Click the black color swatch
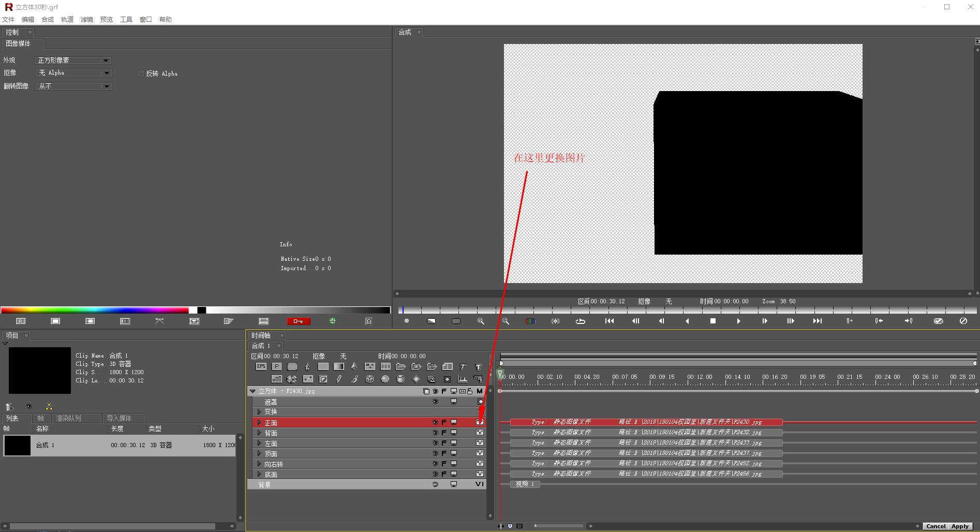Screen dimensions: 980x532 201,310
